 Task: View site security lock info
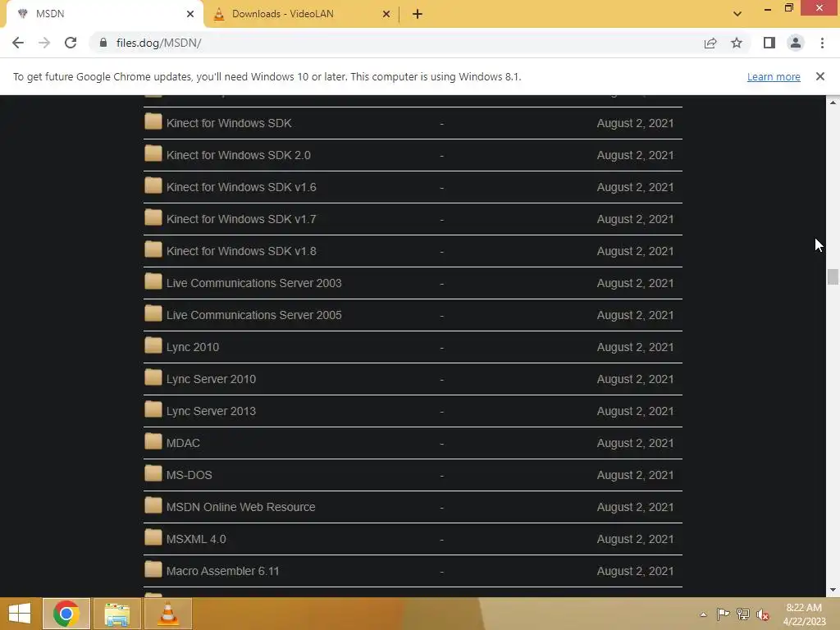[103, 43]
